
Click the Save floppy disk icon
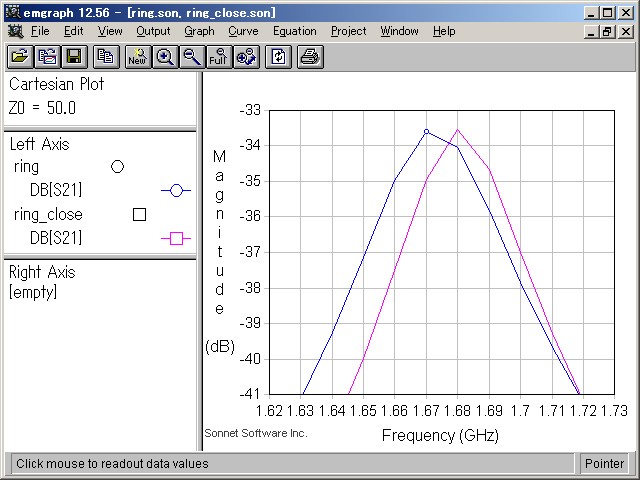coord(74,57)
